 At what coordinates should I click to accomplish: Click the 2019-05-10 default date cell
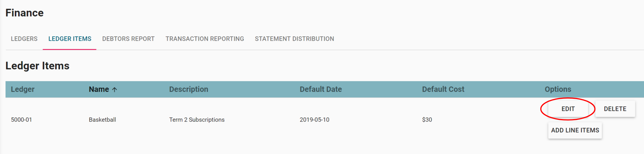pos(314,120)
